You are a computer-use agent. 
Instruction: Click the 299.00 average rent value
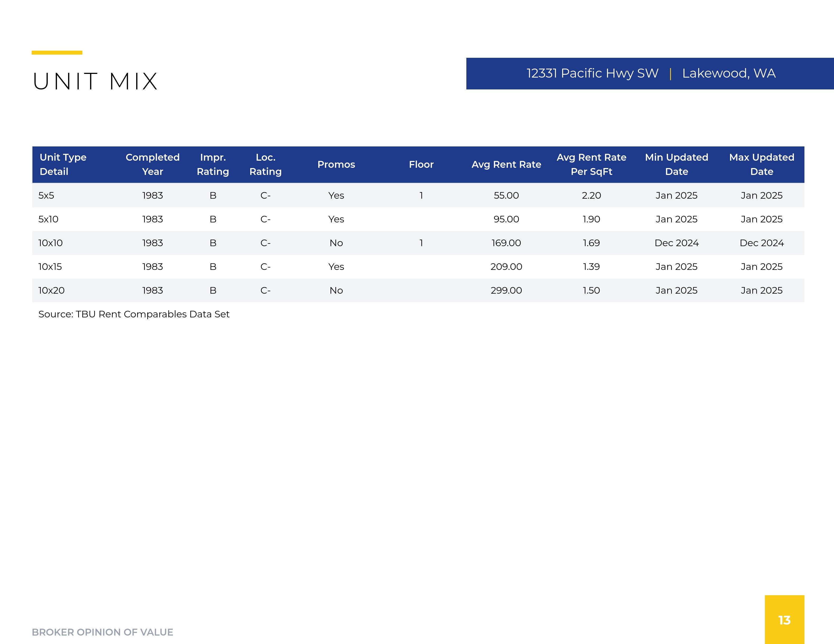pos(506,290)
